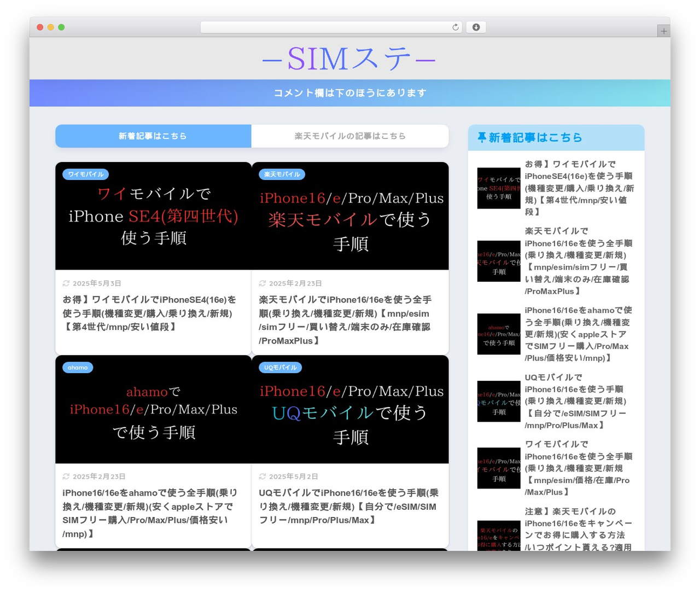Open sidebar thumbnail for ahamo article
700x593 pixels.
click(499, 334)
